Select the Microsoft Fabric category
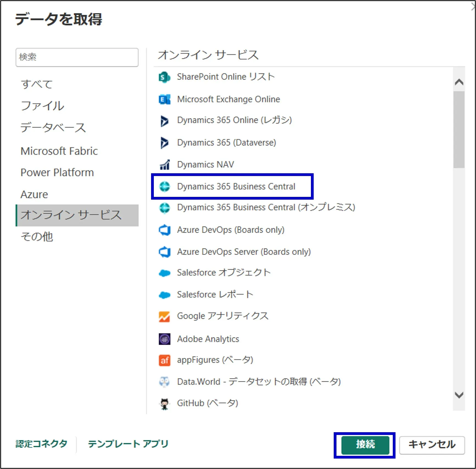Screen dimensions: 476x469 pos(59,151)
